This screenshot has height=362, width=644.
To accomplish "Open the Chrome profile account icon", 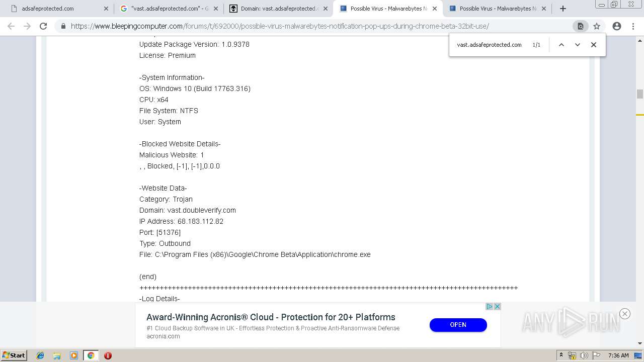I will pos(617,26).
